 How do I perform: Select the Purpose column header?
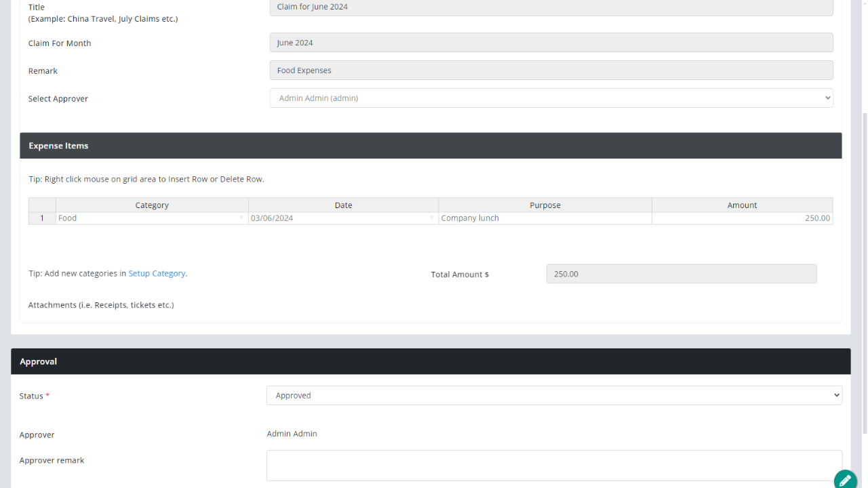coord(545,205)
